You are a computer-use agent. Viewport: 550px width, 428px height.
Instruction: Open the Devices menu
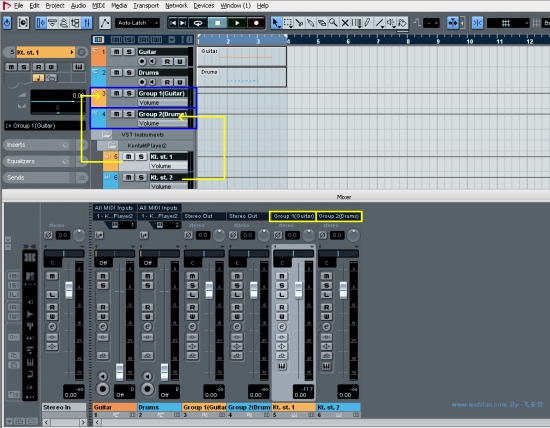[204, 6]
